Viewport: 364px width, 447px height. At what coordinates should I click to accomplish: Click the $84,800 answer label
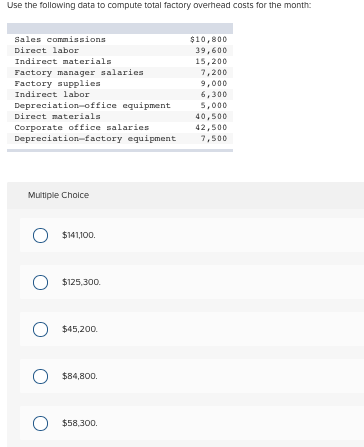80,376
